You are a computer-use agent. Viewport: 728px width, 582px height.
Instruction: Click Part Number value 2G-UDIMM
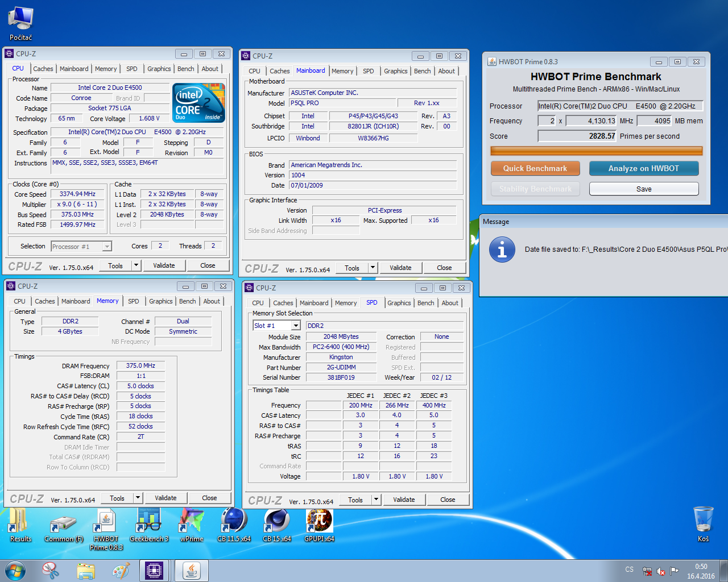pos(341,367)
